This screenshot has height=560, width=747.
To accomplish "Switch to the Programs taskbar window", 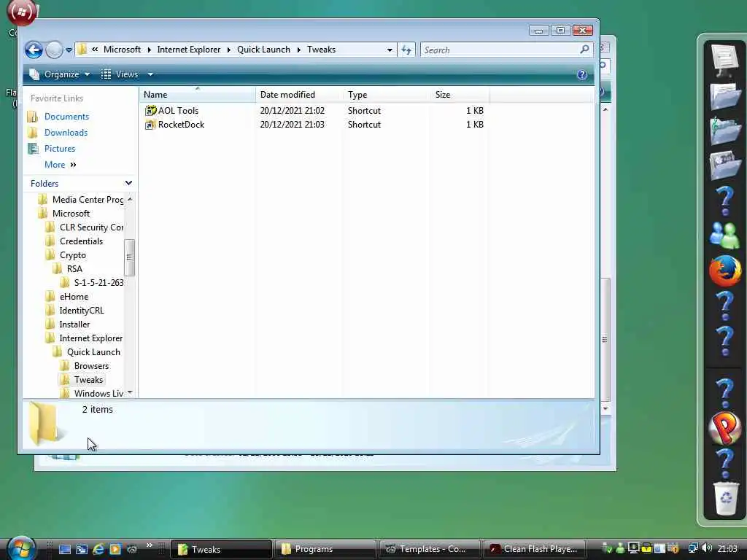I will (x=325, y=549).
